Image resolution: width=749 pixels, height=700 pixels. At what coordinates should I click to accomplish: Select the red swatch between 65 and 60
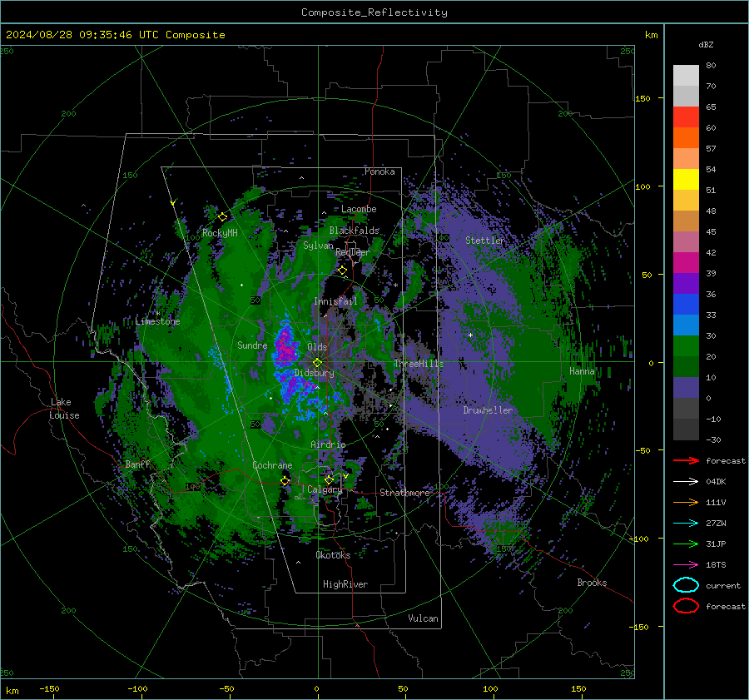tap(686, 117)
